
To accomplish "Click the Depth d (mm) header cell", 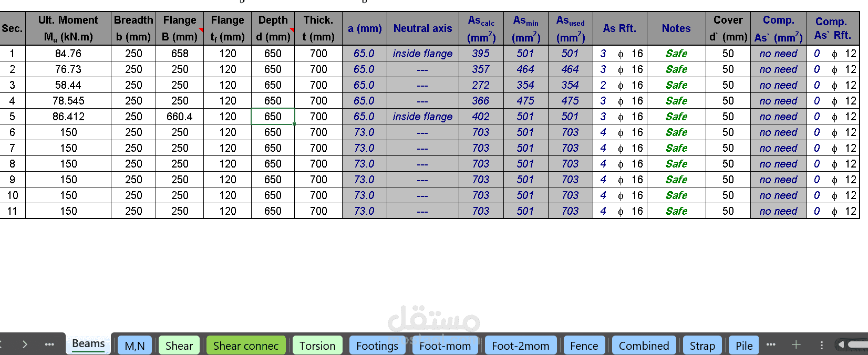I will click(273, 28).
